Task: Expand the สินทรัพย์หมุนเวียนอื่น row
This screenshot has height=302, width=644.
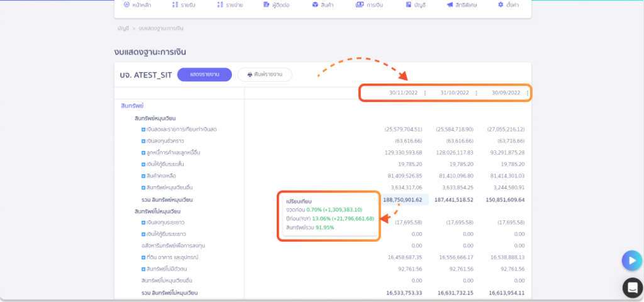Action: tap(143, 187)
